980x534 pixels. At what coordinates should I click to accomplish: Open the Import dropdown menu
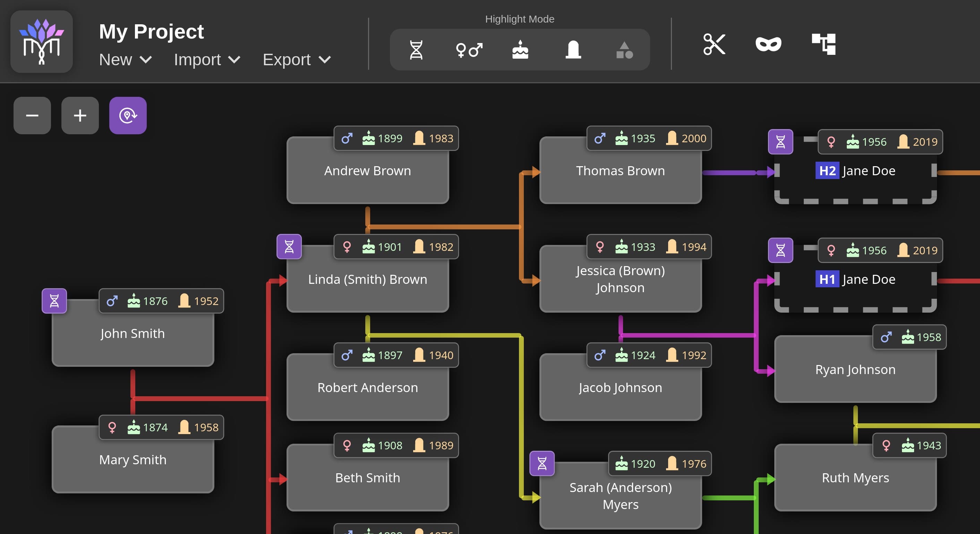207,60
